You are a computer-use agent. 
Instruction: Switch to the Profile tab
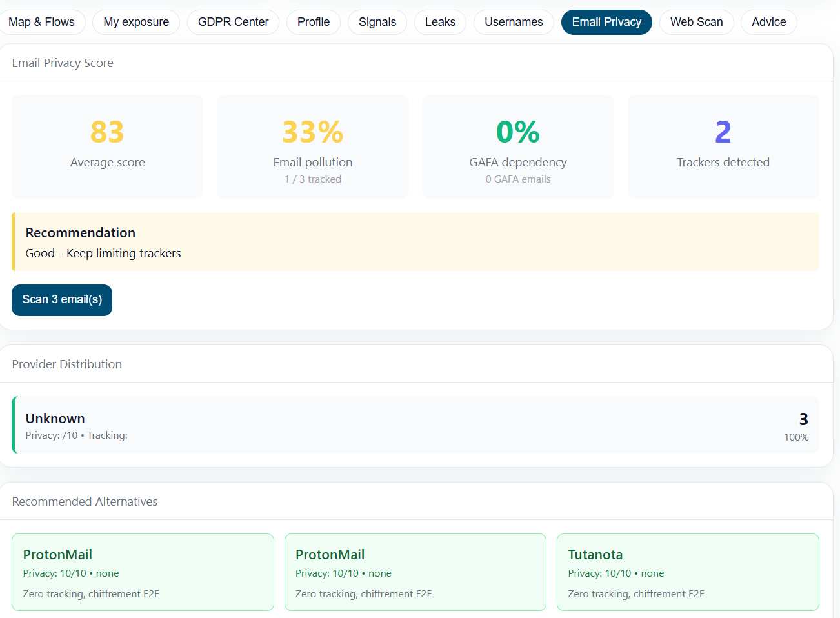click(313, 22)
